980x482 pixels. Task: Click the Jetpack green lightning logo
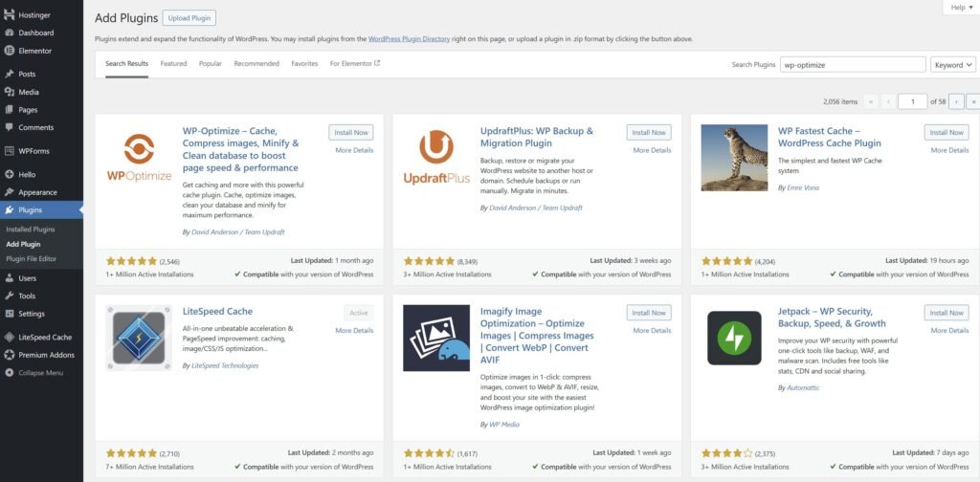click(x=734, y=338)
